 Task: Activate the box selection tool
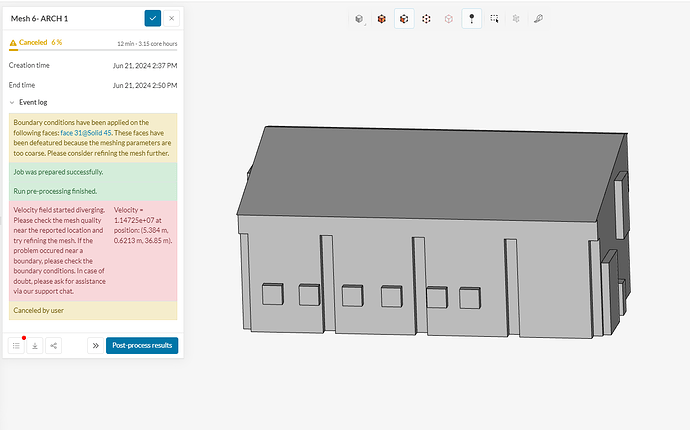[494, 19]
